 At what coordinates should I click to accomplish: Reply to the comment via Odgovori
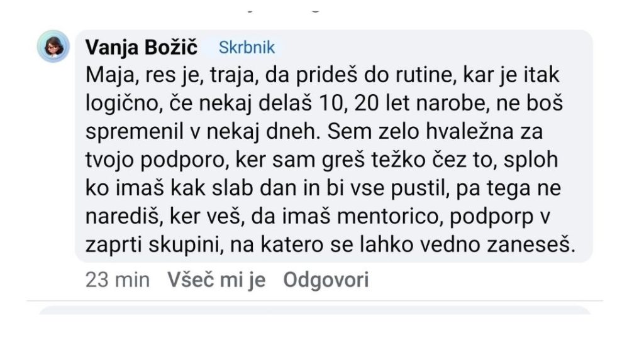coord(326,280)
